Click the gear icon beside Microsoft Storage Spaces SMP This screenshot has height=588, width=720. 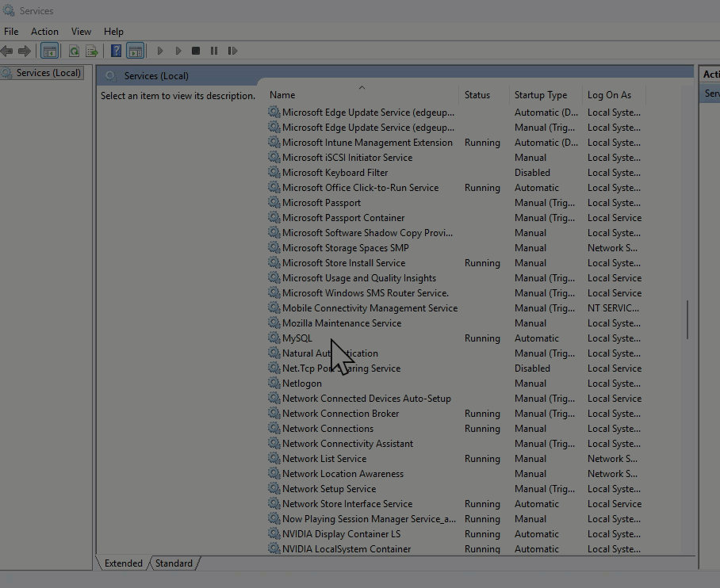[x=274, y=247]
